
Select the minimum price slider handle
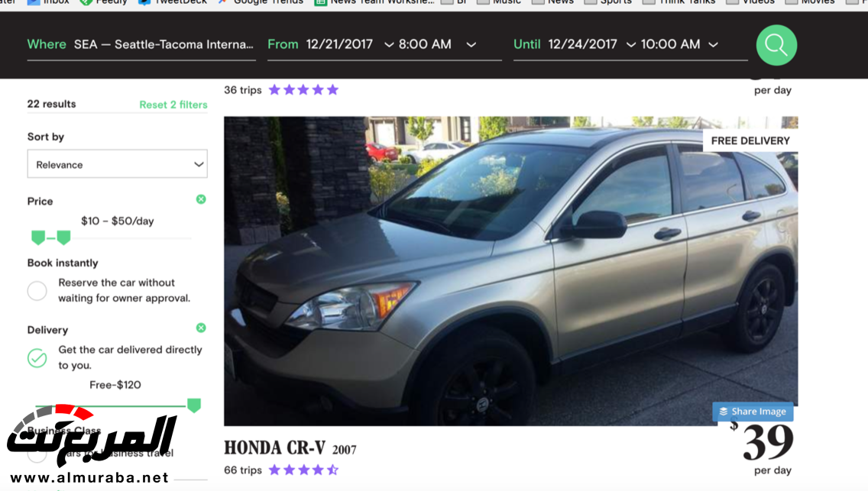(38, 237)
